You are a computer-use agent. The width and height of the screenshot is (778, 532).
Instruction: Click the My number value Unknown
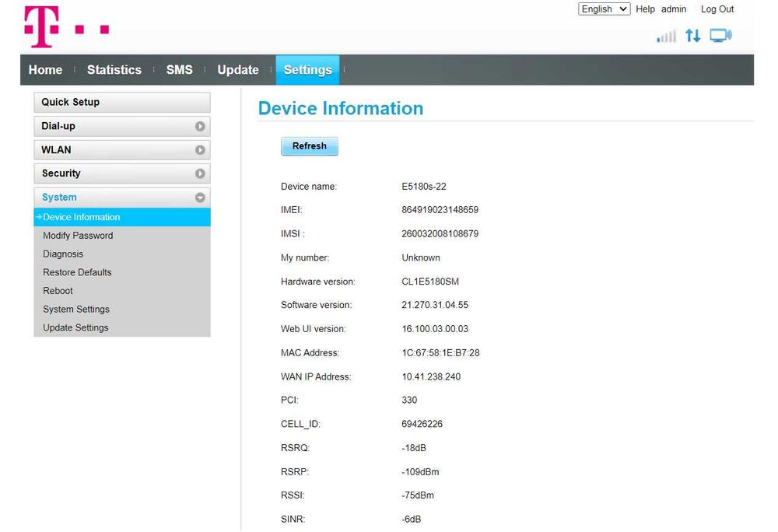click(421, 257)
